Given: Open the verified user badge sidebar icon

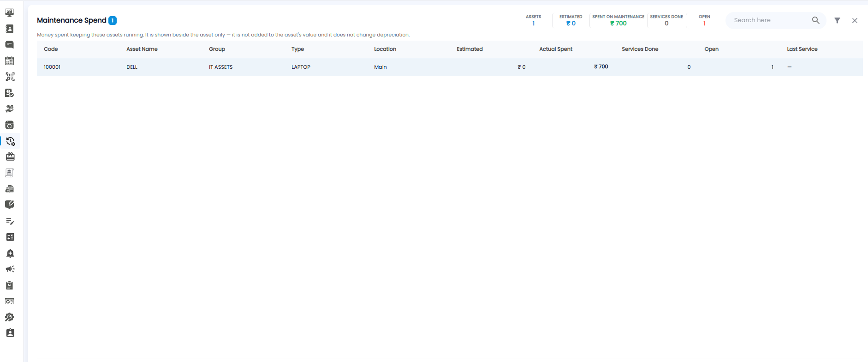Looking at the screenshot, I should [x=9, y=93].
